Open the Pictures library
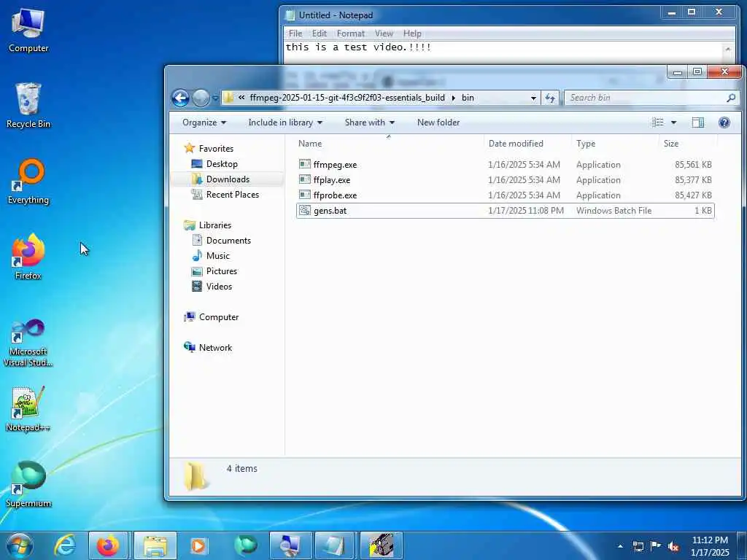The height and width of the screenshot is (560, 747). click(x=214, y=271)
